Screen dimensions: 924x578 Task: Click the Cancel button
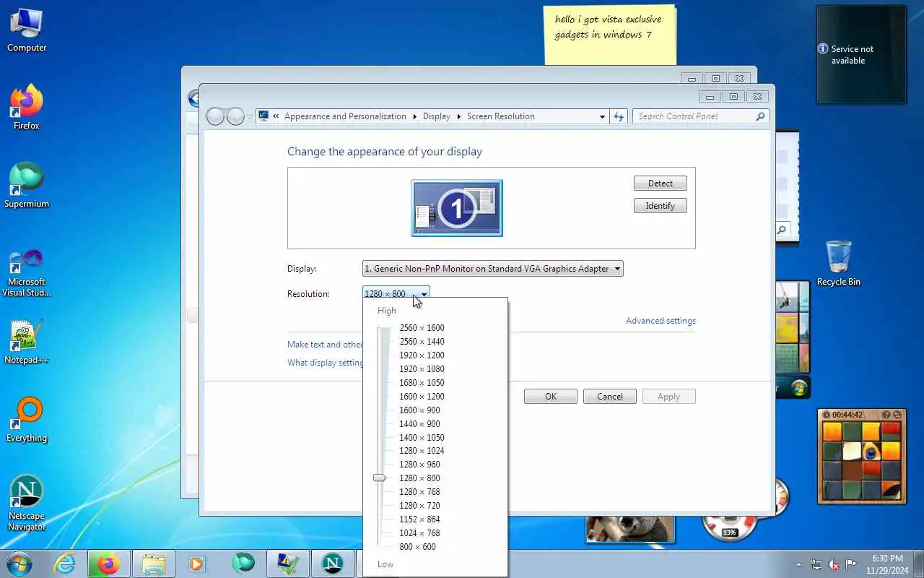(610, 397)
